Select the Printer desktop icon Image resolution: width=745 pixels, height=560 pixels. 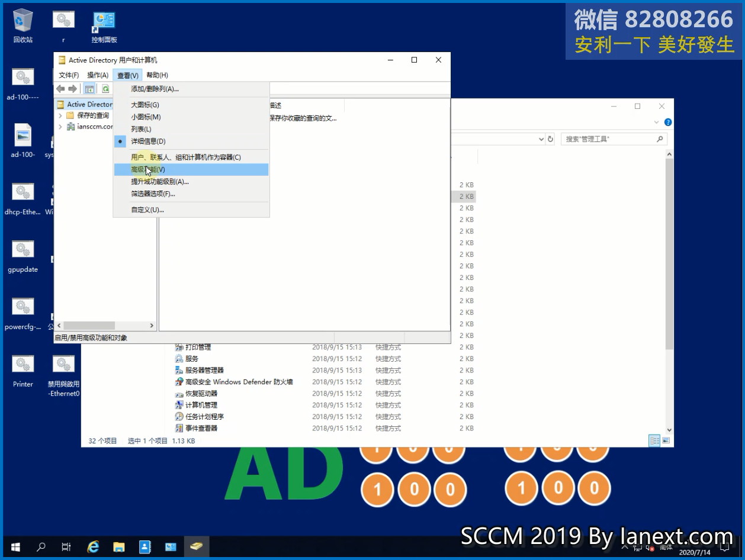(23, 371)
